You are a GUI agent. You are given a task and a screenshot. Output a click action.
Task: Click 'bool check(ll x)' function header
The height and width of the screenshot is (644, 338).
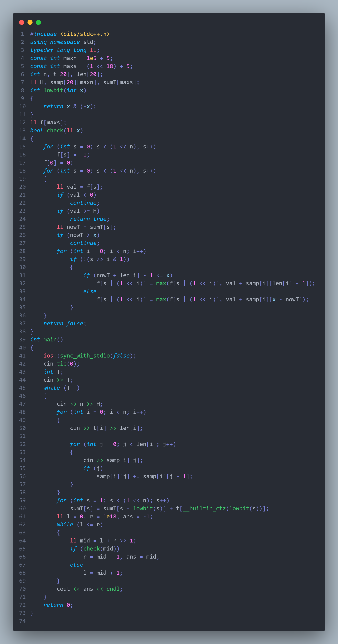point(57,131)
